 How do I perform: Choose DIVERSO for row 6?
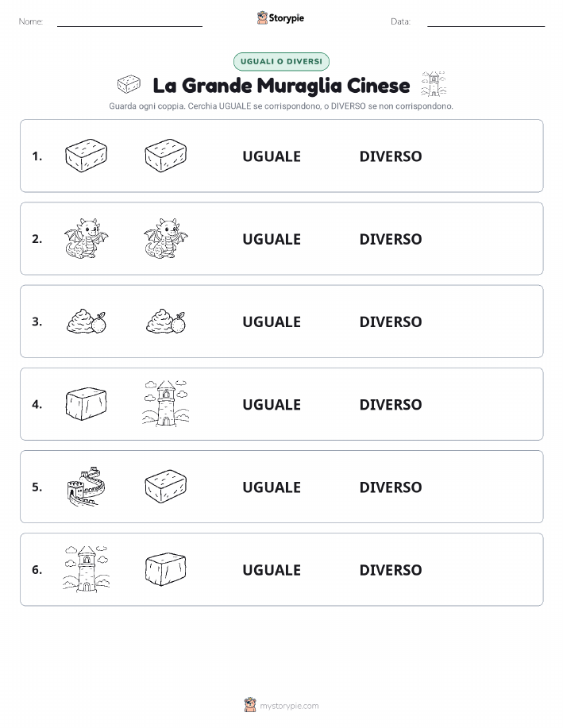[391, 570]
